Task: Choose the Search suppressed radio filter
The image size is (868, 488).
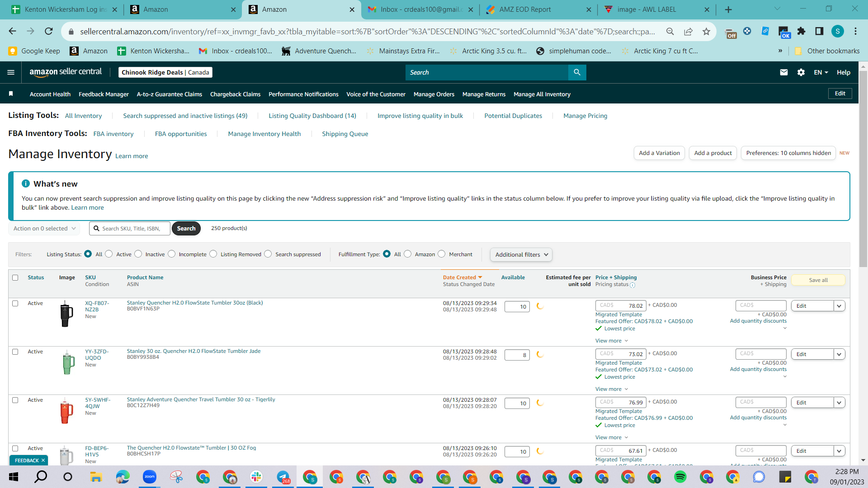Action: tap(268, 254)
